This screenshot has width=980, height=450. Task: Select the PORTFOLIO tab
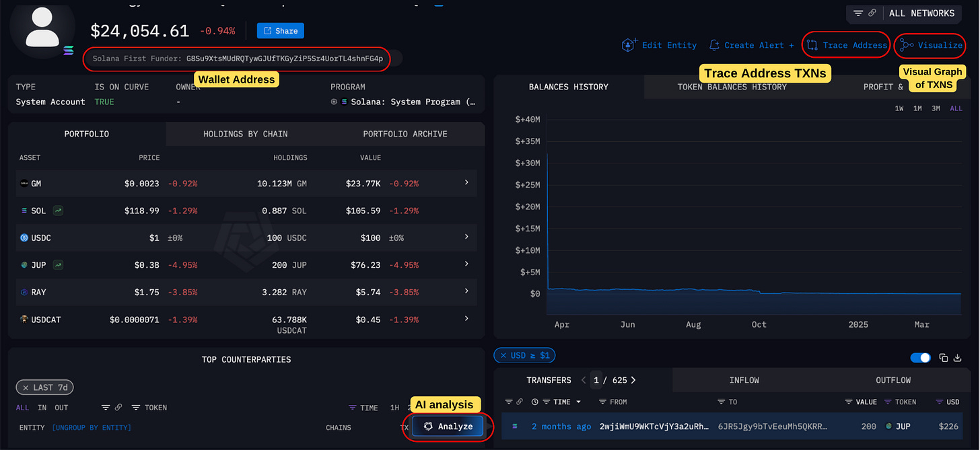87,134
